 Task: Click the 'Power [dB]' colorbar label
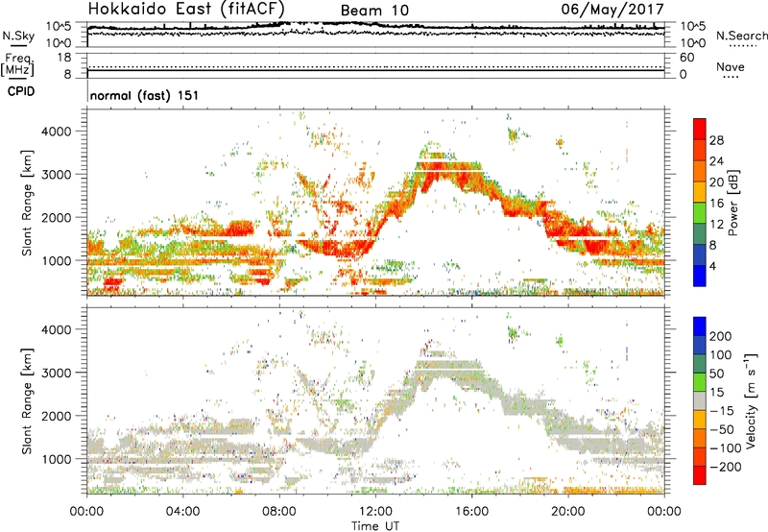click(733, 203)
